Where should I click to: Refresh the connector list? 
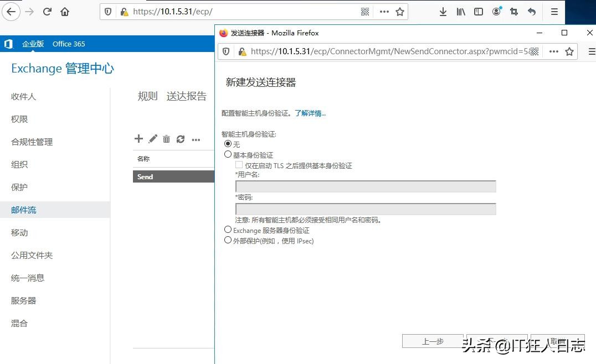181,139
